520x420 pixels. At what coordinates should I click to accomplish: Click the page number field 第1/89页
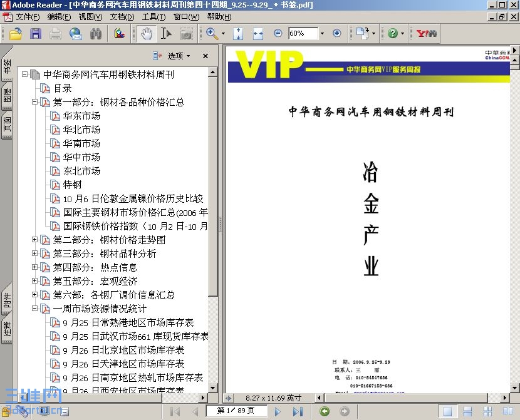pos(236,411)
